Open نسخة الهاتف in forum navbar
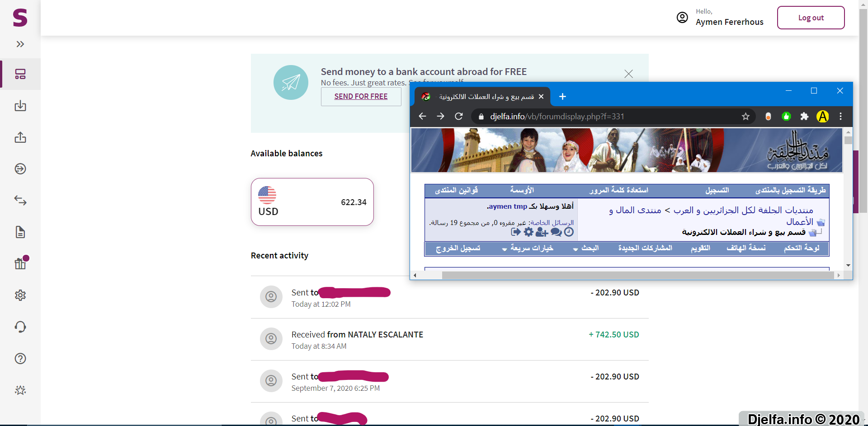This screenshot has height=426, width=868. (746, 248)
